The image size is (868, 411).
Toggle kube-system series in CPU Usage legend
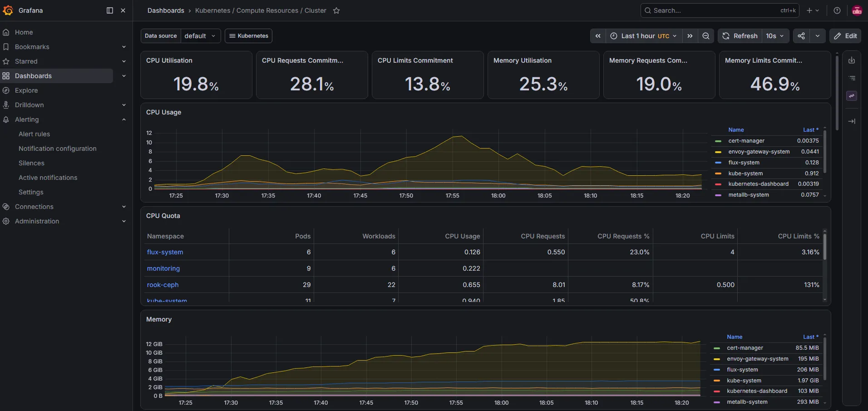coord(745,173)
